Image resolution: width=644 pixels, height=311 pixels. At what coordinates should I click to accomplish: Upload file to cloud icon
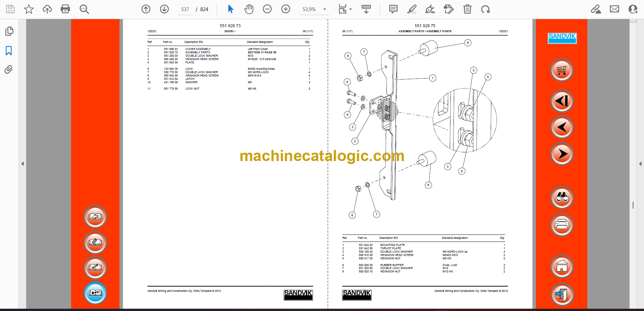47,9
